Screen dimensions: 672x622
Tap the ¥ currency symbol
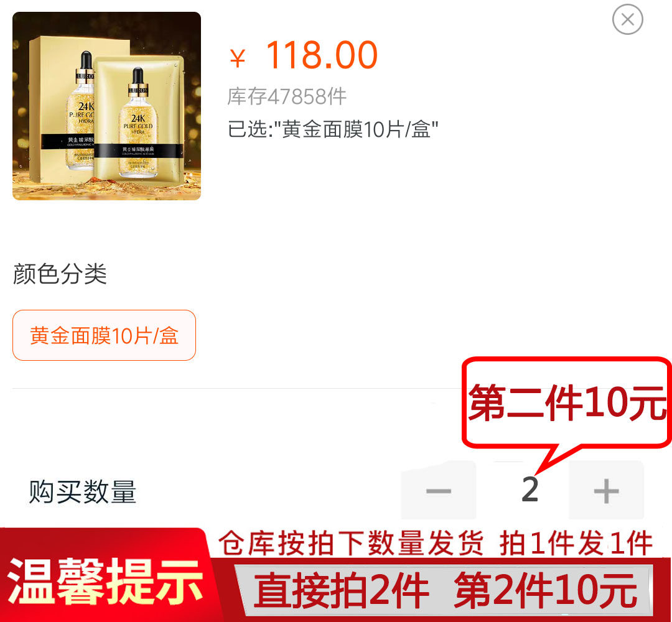[237, 58]
